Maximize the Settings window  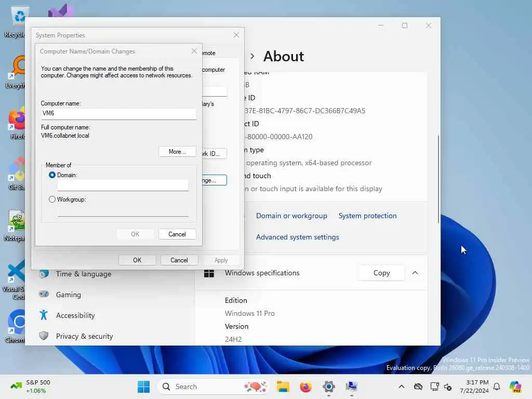(404, 25)
